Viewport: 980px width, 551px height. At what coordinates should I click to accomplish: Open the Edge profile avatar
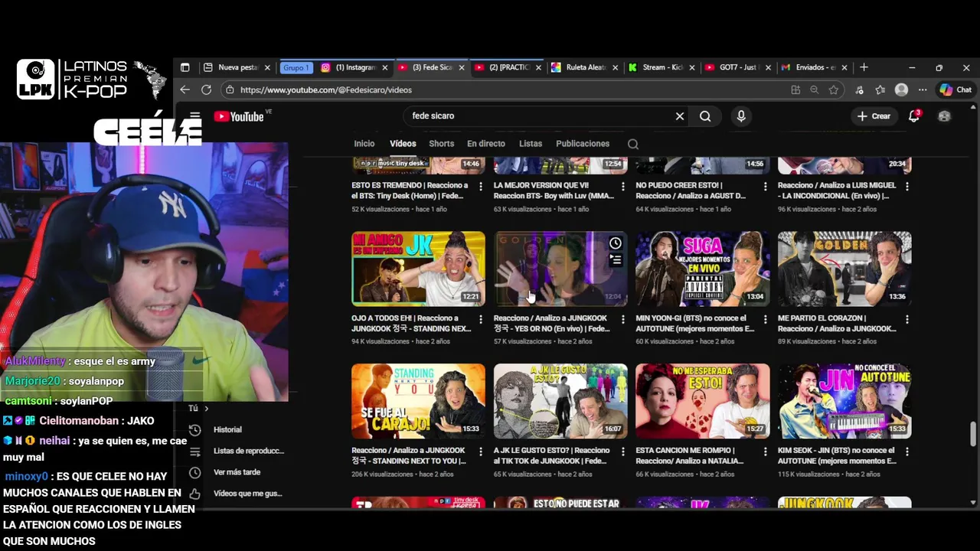[901, 90]
